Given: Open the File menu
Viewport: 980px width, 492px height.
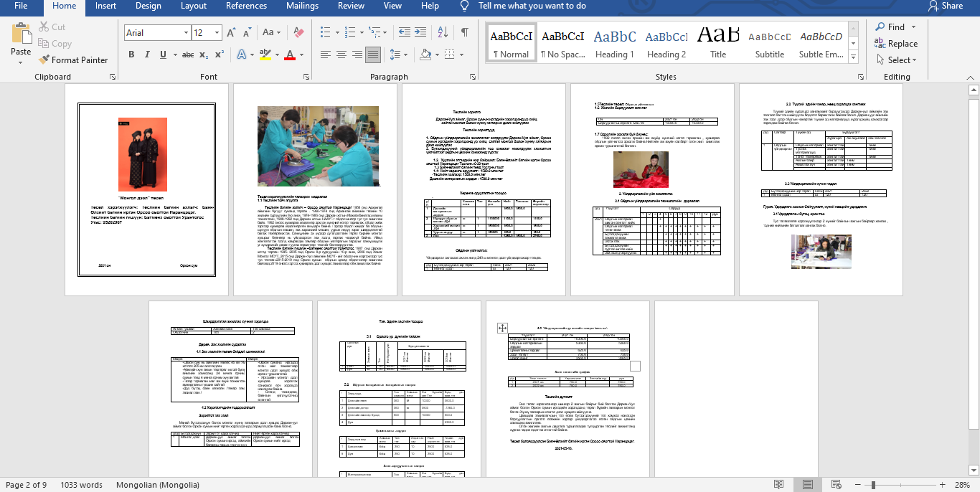Looking at the screenshot, I should click(21, 6).
